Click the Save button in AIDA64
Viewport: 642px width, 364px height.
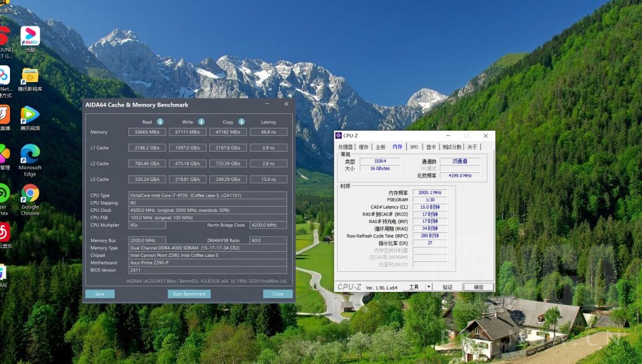[100, 294]
